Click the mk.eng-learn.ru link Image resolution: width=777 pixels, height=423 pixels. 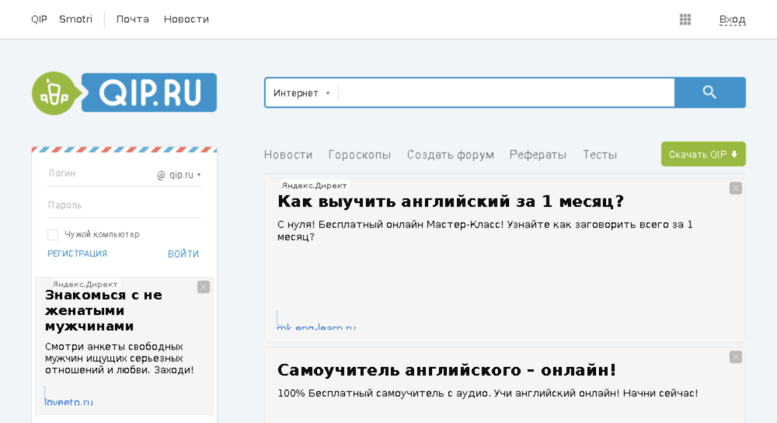pyautogui.click(x=316, y=327)
